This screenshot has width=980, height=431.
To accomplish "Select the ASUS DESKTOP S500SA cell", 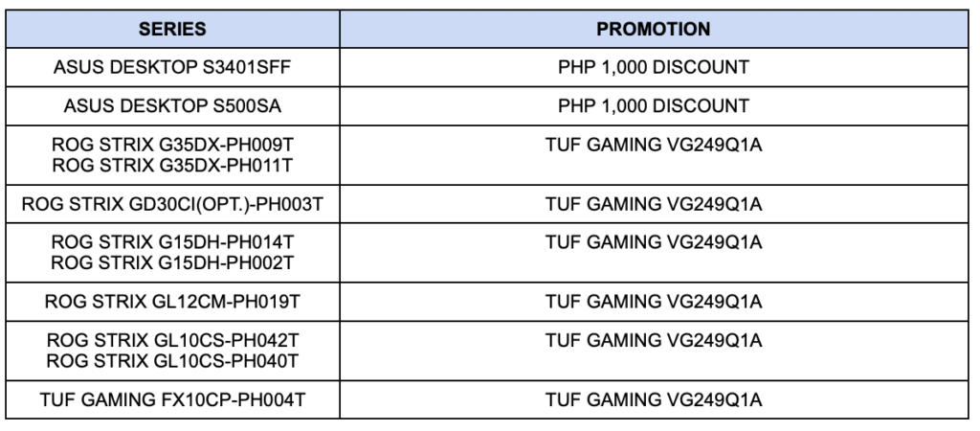I will [x=172, y=104].
